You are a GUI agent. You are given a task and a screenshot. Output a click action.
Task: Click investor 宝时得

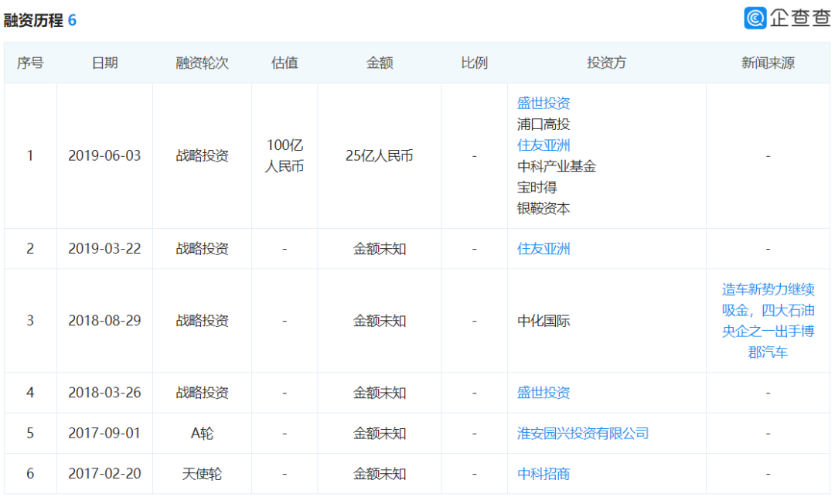tap(537, 187)
